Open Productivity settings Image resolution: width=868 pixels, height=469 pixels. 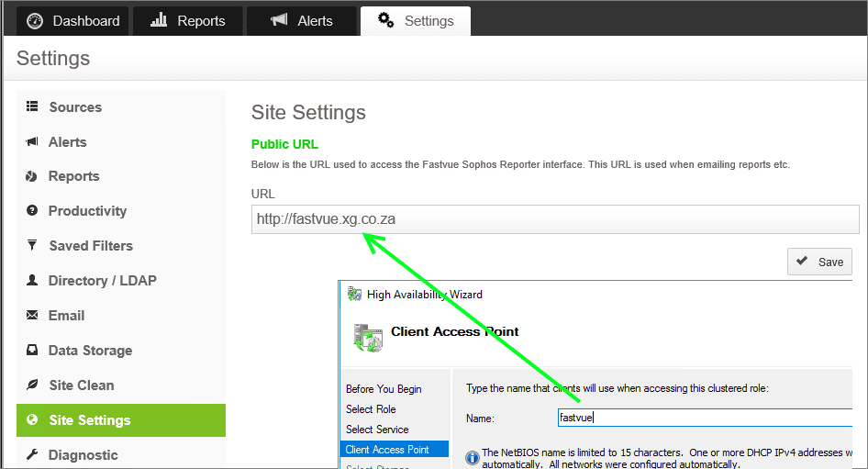121,211
